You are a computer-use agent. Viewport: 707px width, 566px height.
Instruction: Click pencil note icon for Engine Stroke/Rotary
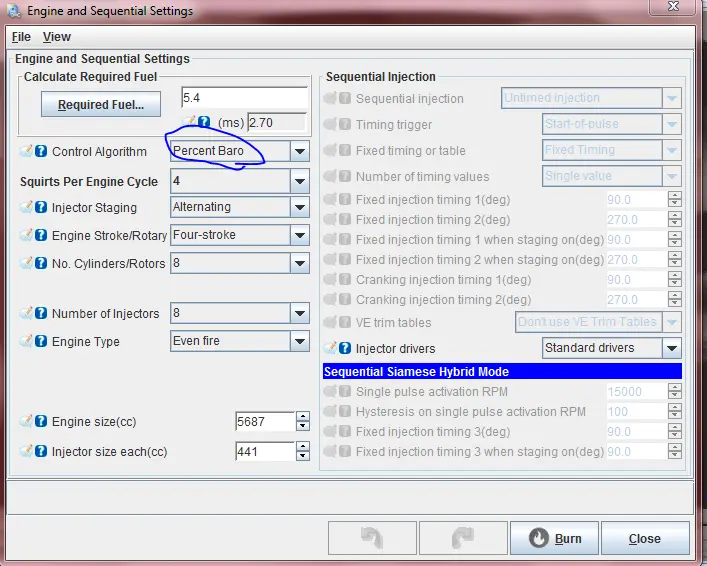click(26, 235)
